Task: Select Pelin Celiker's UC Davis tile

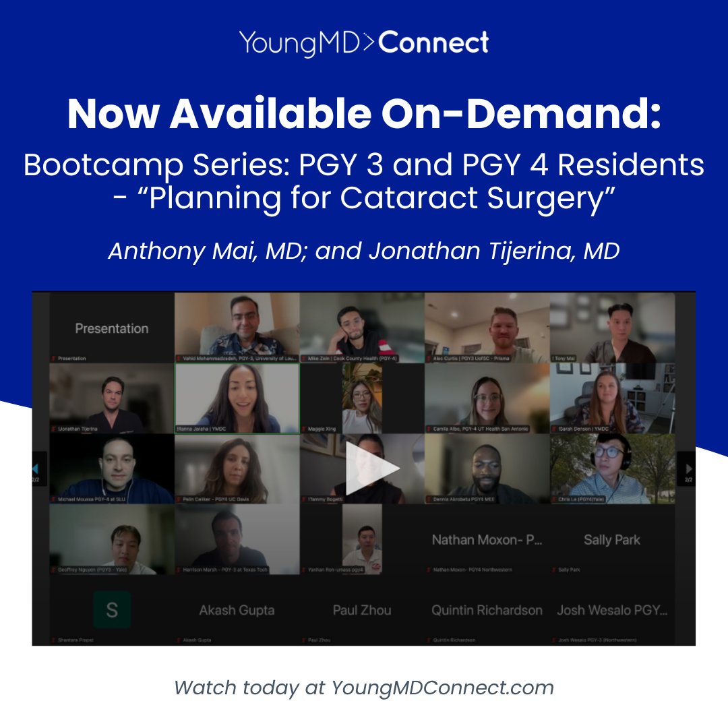Action: (x=237, y=469)
